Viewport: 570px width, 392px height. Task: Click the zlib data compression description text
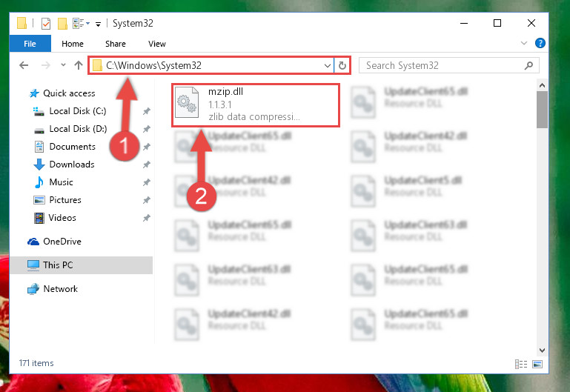coord(254,116)
